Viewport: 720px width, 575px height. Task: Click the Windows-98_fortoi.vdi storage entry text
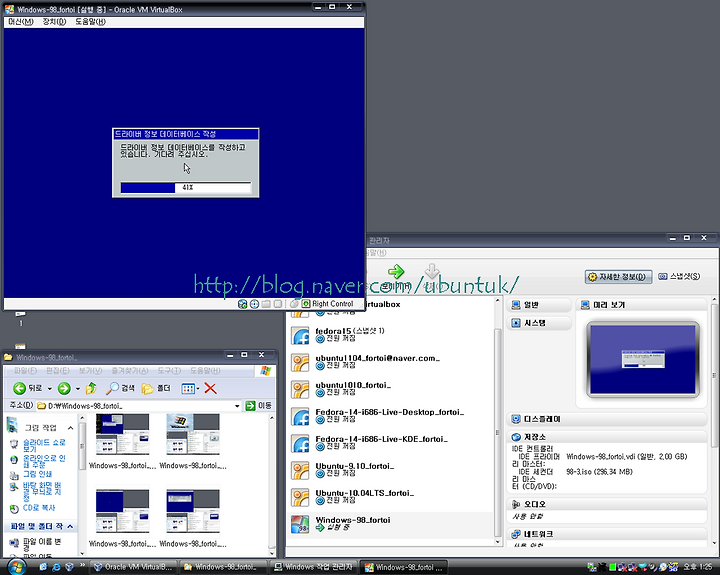pos(626,457)
